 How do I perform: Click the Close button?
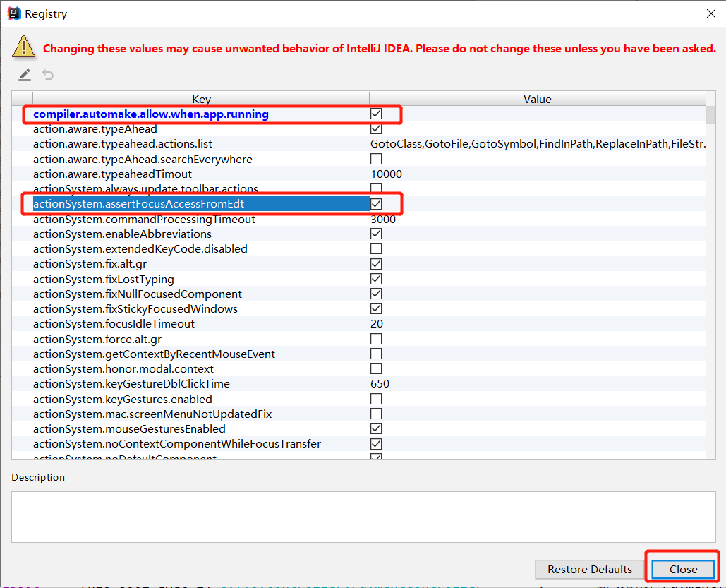point(683,569)
